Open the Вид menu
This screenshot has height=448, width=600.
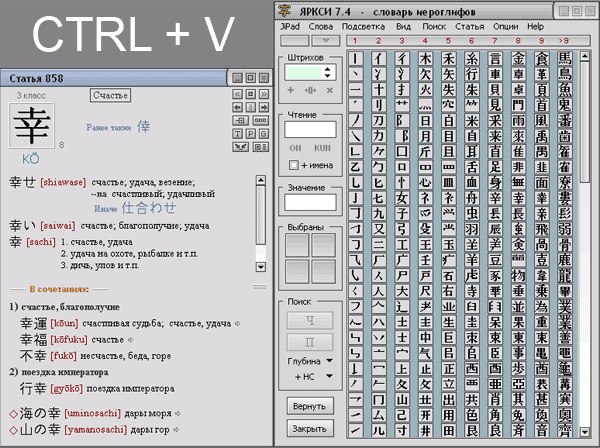[x=404, y=26]
